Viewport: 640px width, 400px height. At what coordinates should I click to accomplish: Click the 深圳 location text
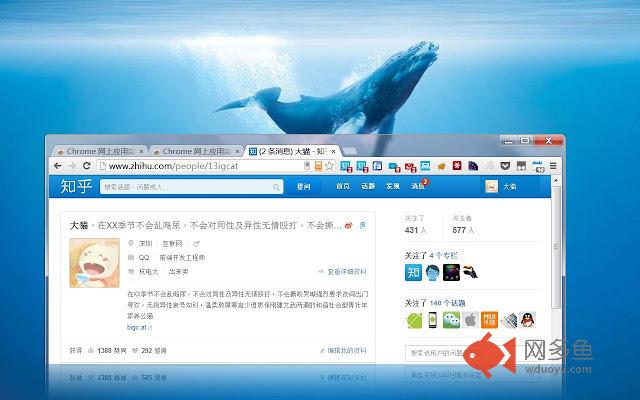coord(145,244)
